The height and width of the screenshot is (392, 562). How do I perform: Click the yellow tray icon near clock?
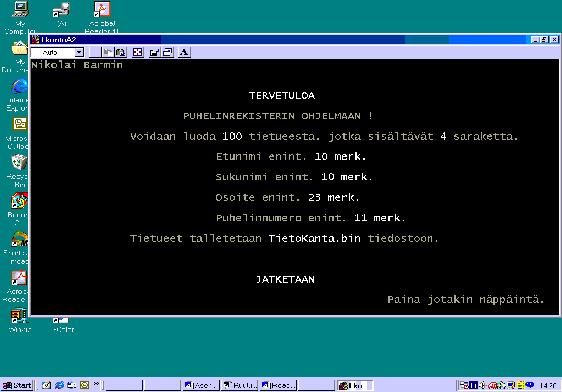[x=521, y=385]
